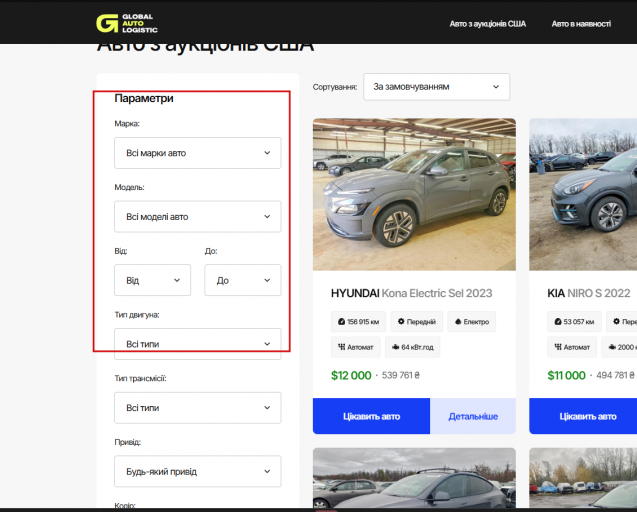Click the 'Передній' drive tag with gear icon
The width and height of the screenshot is (637, 512).
point(416,322)
